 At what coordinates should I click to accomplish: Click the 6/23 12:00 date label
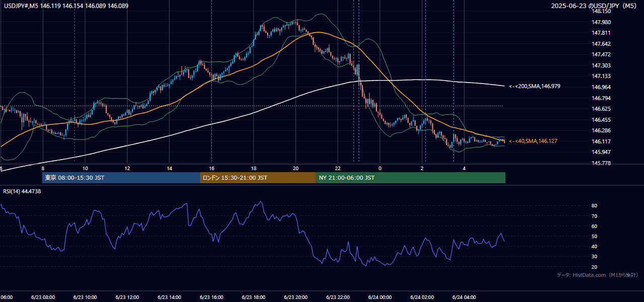click(127, 297)
